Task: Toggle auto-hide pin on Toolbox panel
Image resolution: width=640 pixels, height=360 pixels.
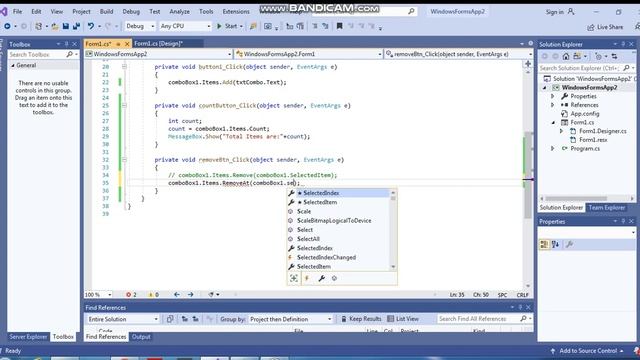Action: (x=66, y=44)
